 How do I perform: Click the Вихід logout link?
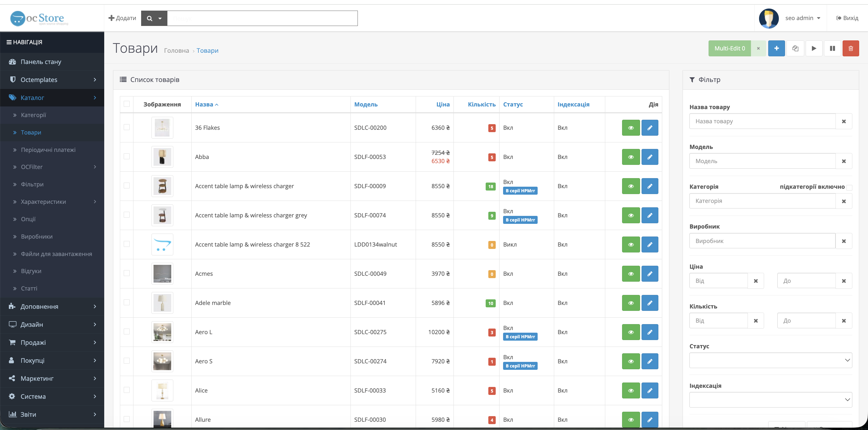pos(847,18)
